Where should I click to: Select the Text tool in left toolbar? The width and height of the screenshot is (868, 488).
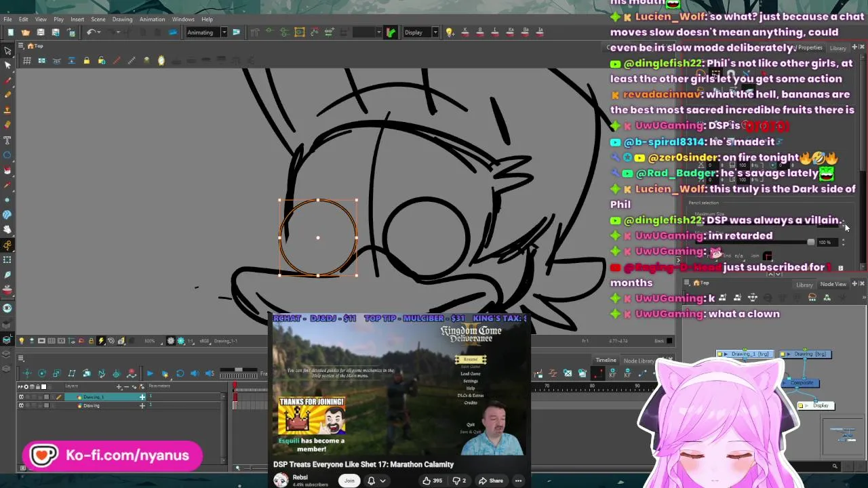point(7,140)
